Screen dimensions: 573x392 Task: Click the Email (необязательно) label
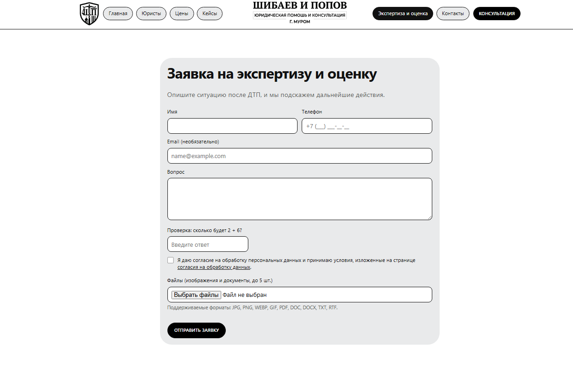193,142
